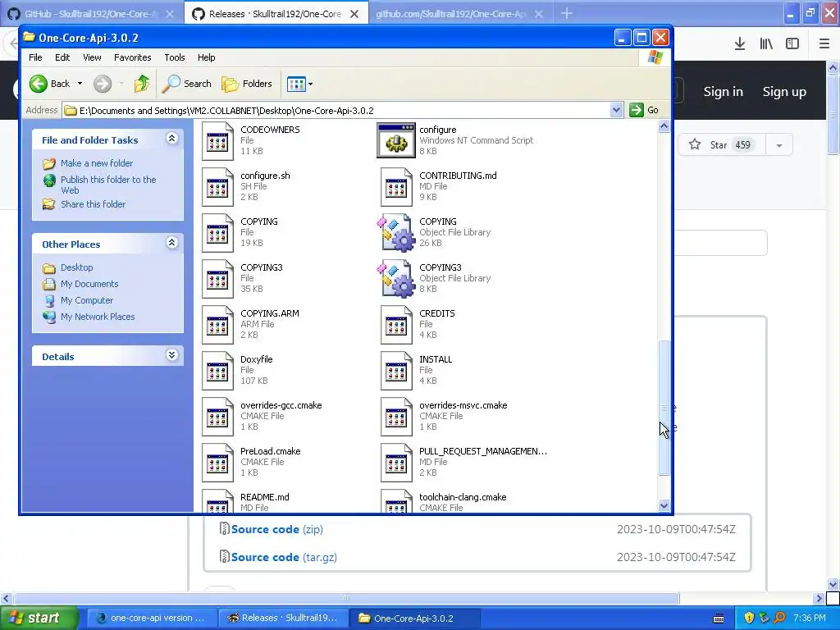The image size is (840, 630).
Task: Open the View menu
Action: pyautogui.click(x=92, y=57)
